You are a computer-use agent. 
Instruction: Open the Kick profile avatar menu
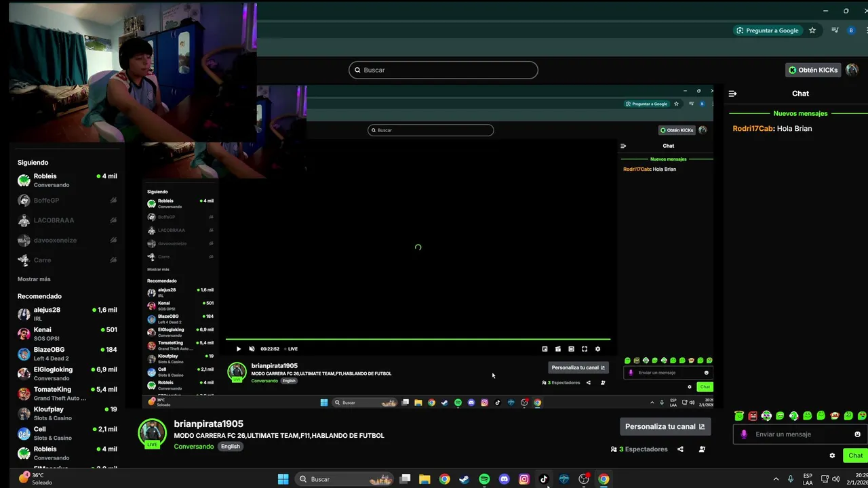pyautogui.click(x=852, y=70)
